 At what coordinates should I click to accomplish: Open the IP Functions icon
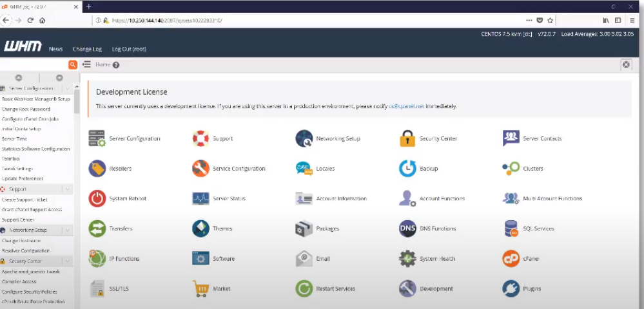pos(97,259)
